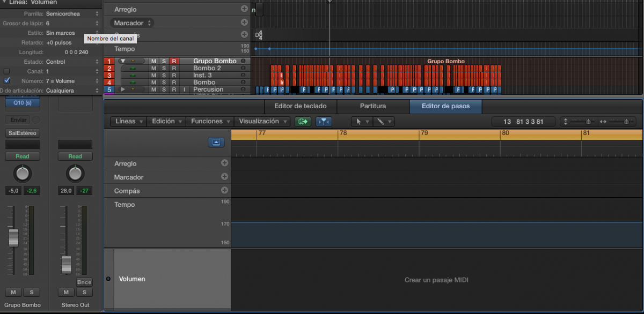Solo the Inst. 3 track
644x314 pixels.
click(164, 76)
